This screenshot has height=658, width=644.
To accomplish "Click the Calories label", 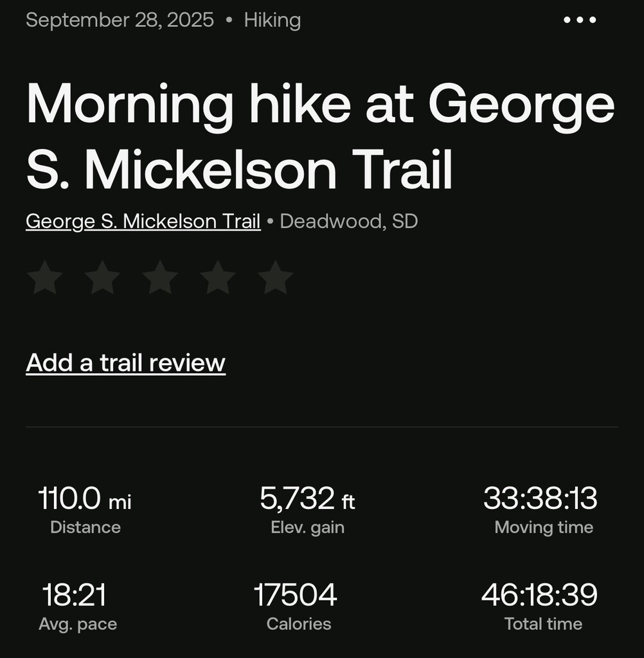I will pyautogui.click(x=299, y=624).
